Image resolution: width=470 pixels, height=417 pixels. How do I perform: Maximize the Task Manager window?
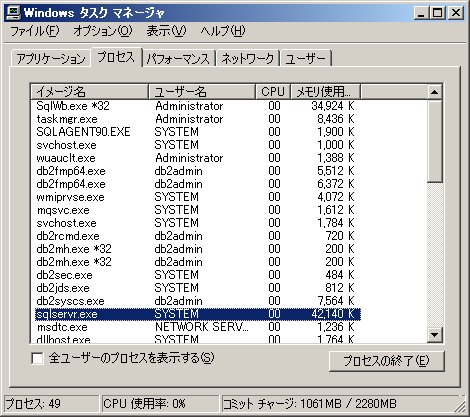coord(437,13)
